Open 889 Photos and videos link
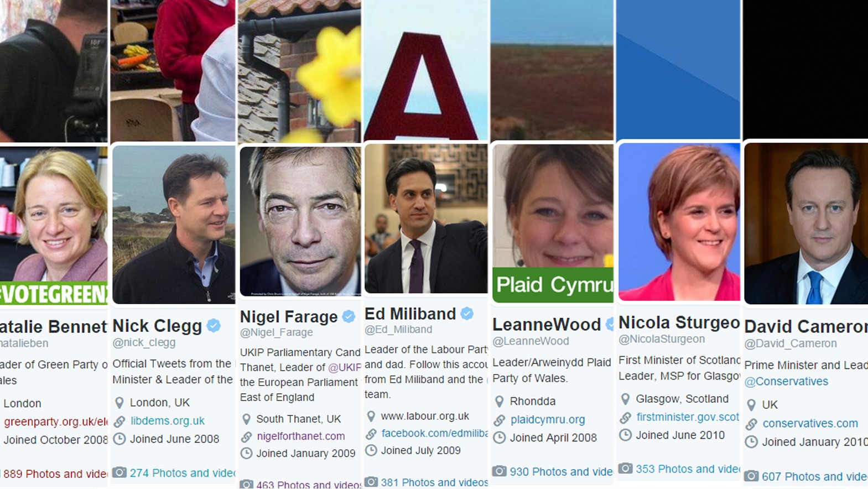This screenshot has height=489, width=868. [55, 474]
